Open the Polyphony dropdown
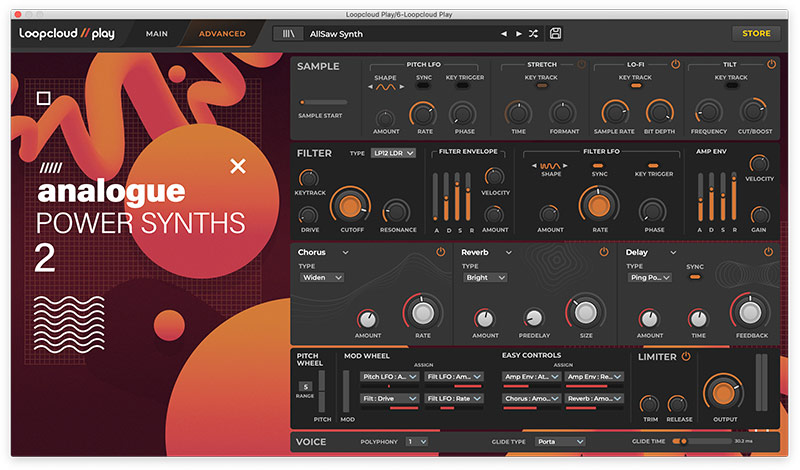This screenshot has width=800, height=470. tap(417, 441)
